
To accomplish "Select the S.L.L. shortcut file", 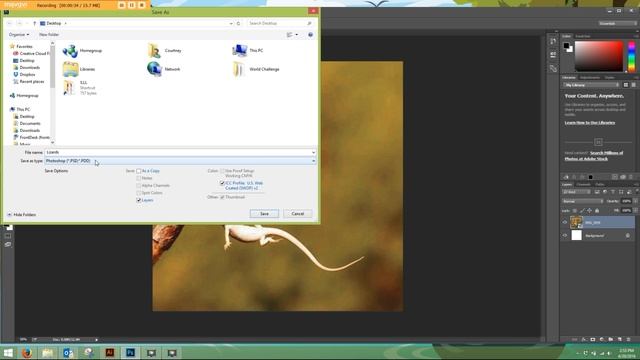I will 80,87.
